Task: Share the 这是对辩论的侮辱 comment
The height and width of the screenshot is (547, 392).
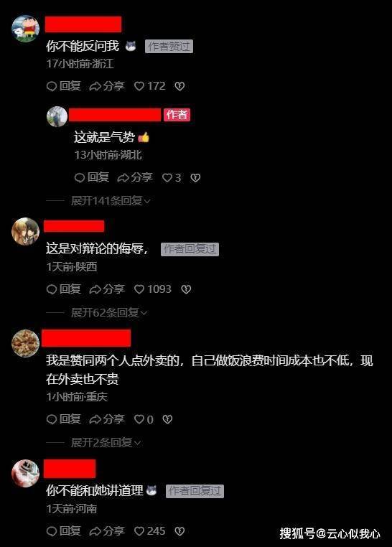Action: click(107, 289)
